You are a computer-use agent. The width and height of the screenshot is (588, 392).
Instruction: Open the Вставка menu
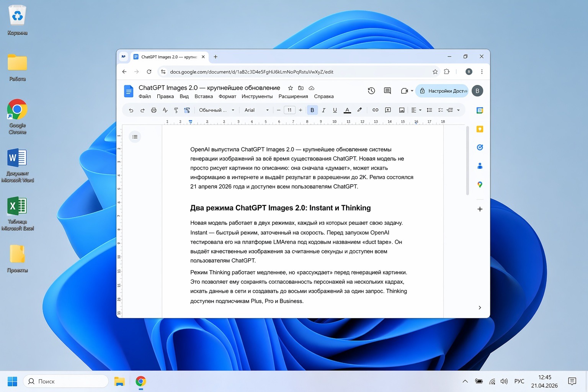(x=203, y=96)
